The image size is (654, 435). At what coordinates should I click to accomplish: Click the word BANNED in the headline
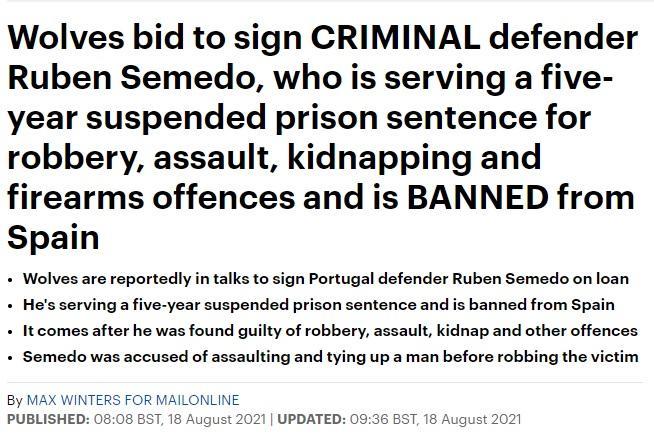pyautogui.click(x=478, y=197)
